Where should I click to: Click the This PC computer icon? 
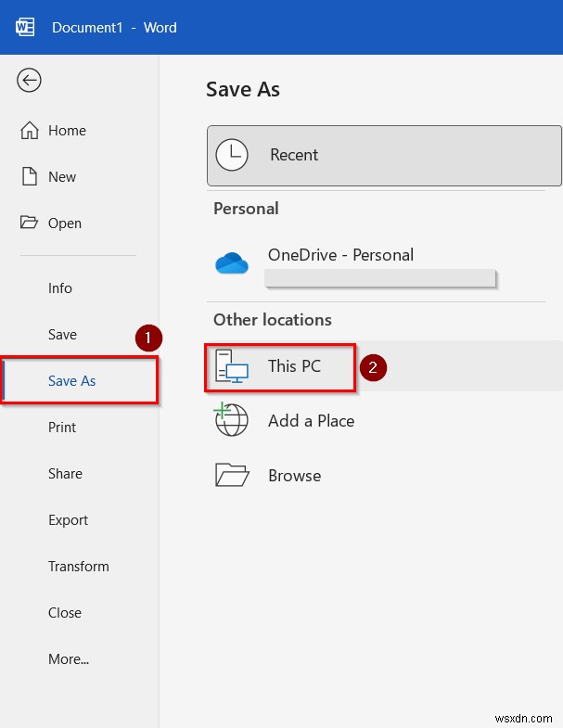pyautogui.click(x=232, y=367)
